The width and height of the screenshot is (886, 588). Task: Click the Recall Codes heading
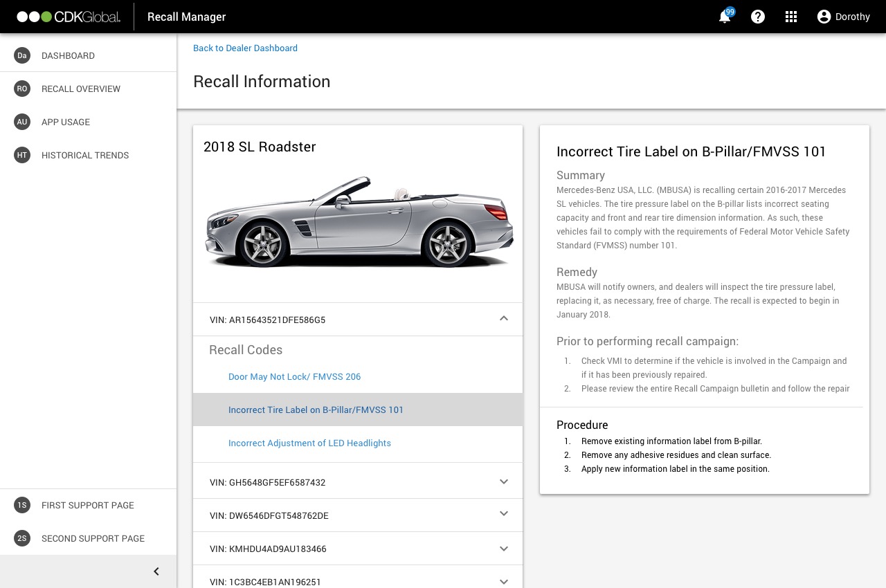246,350
